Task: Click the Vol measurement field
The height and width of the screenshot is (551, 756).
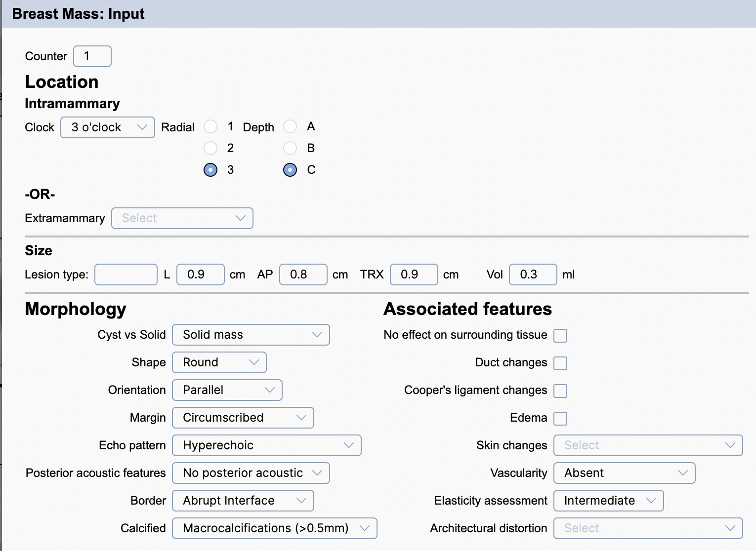Action: click(533, 275)
